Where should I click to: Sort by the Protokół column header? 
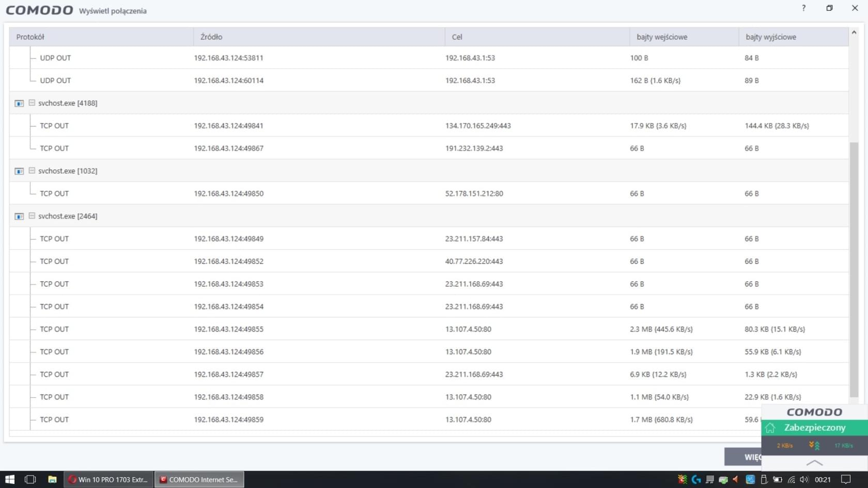30,37
